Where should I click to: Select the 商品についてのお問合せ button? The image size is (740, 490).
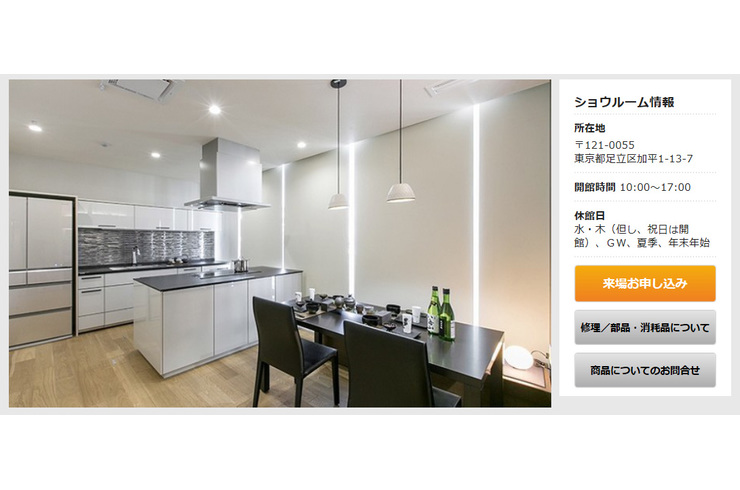[x=645, y=370]
